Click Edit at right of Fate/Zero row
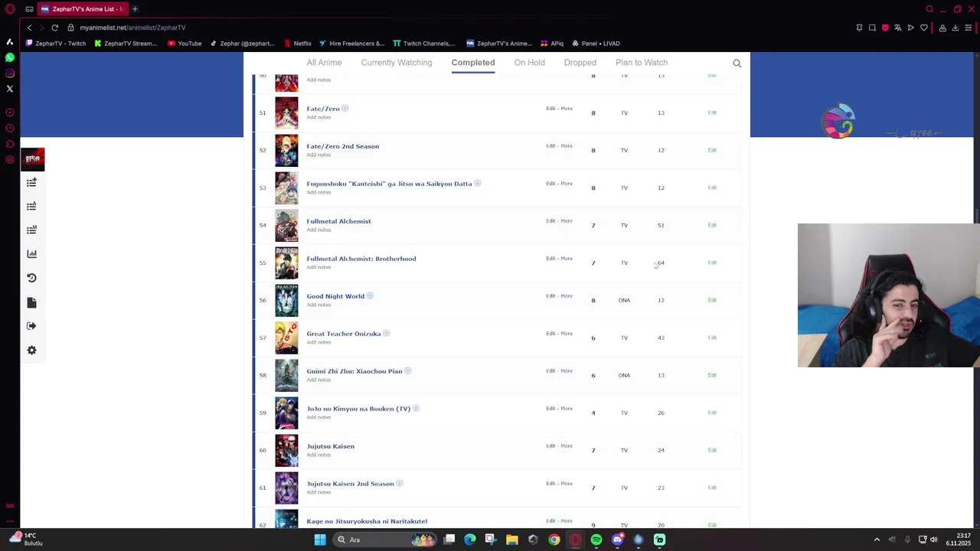 (712, 112)
